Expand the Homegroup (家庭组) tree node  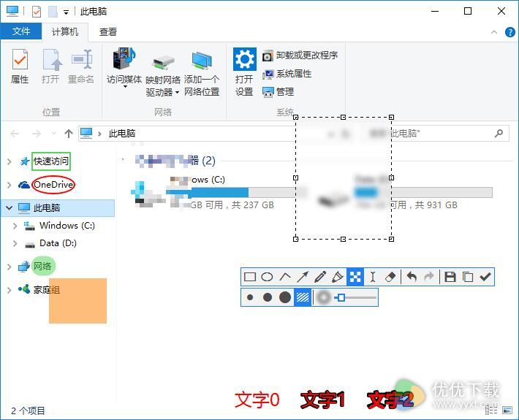(x=10, y=290)
